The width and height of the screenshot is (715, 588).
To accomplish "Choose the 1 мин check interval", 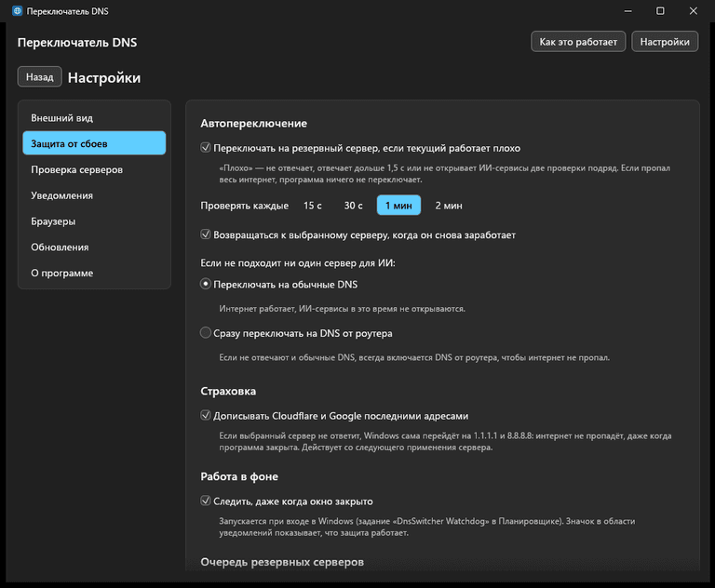I will (x=398, y=206).
